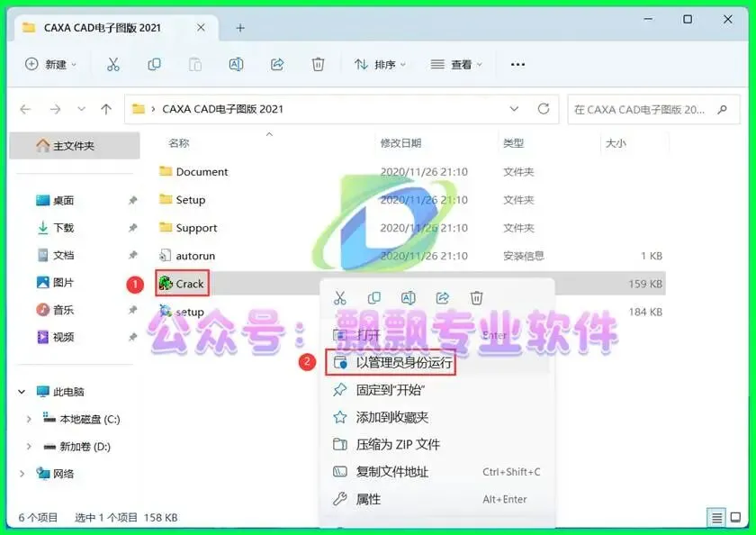Select 网络 in the sidebar
This screenshot has width=756, height=535.
coord(55,474)
